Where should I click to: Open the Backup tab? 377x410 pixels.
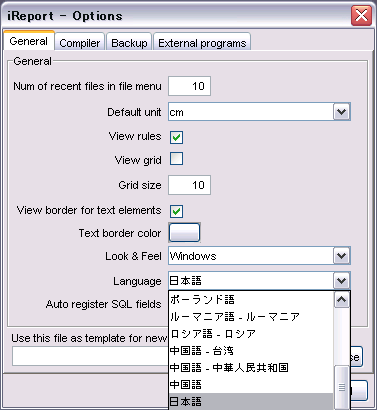point(129,43)
